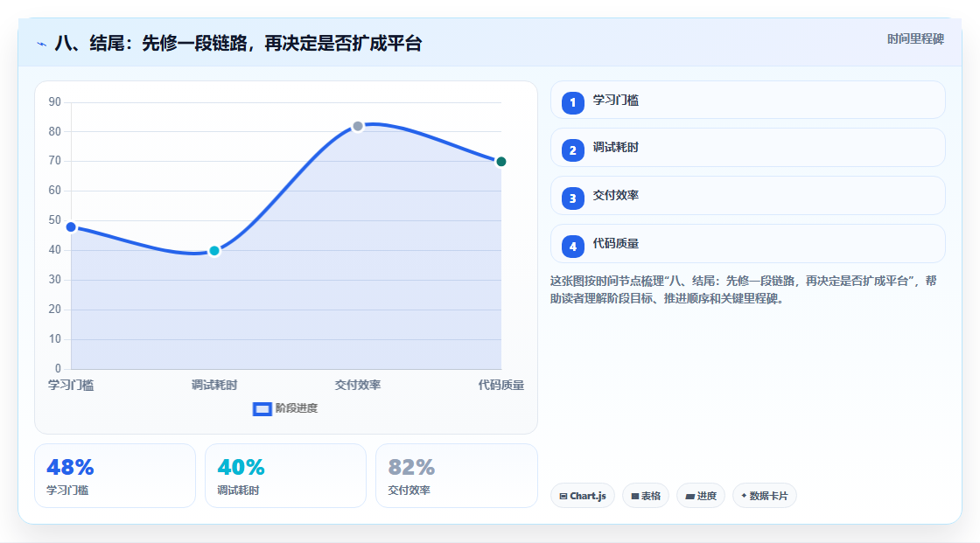Select the 调试耗时 data point on chart
This screenshot has height=543, width=980.
(x=214, y=251)
